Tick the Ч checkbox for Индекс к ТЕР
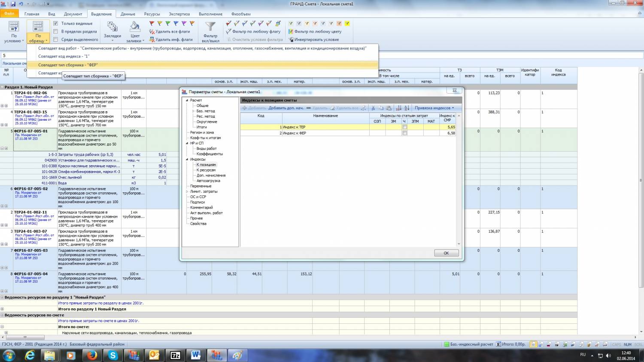 point(404,127)
